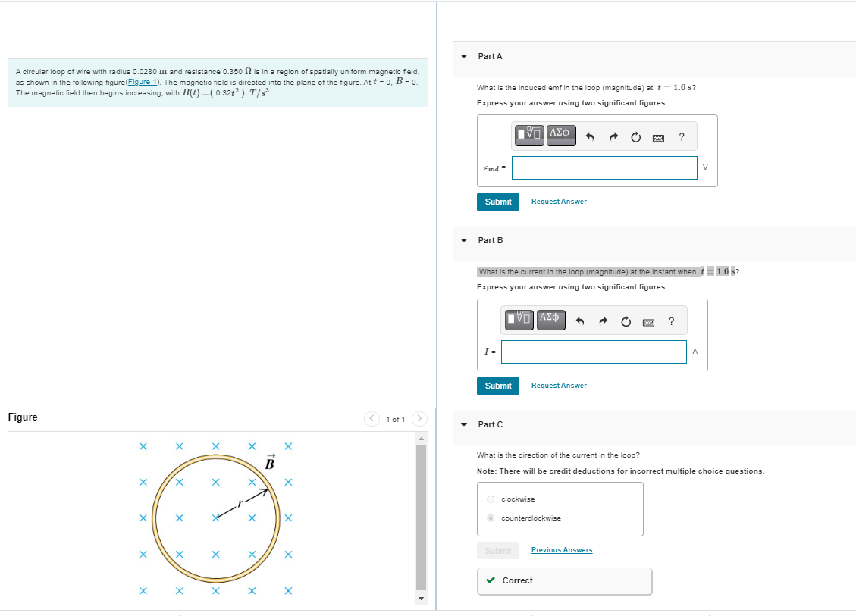Collapse the Part C section
Image resolution: width=856 pixels, height=616 pixels.
point(463,424)
